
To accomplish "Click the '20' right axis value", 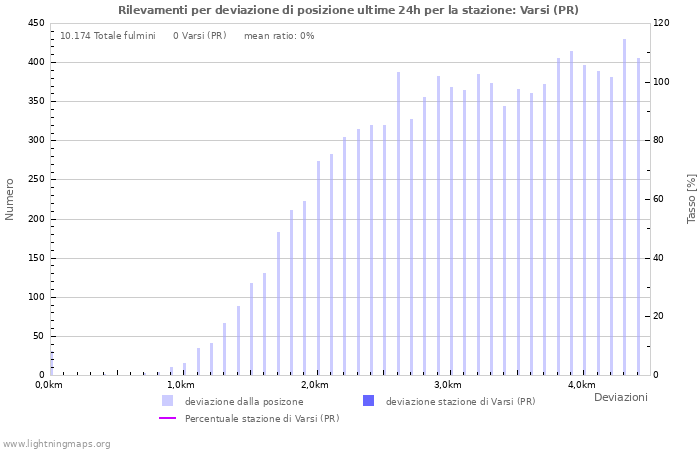I will (x=658, y=316).
